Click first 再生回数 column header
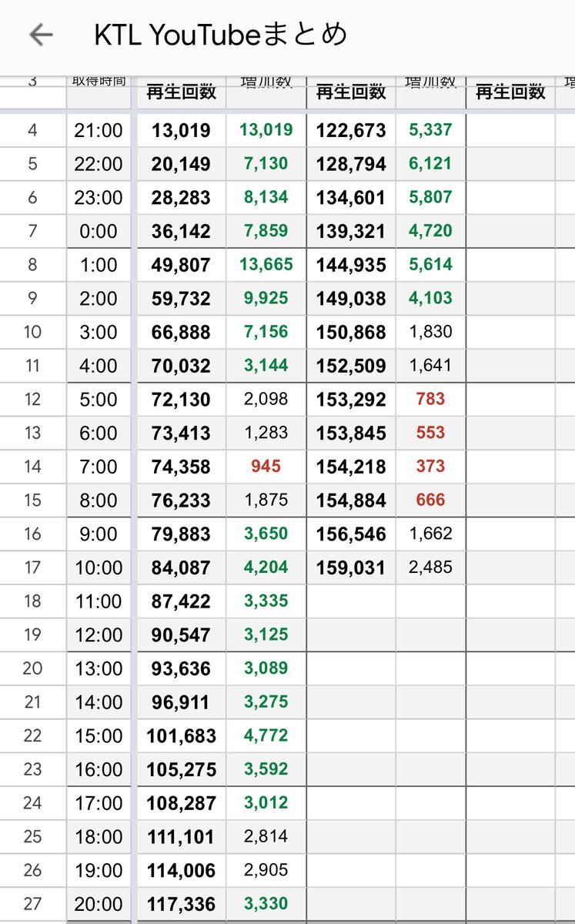The width and height of the screenshot is (575, 924). (x=181, y=92)
